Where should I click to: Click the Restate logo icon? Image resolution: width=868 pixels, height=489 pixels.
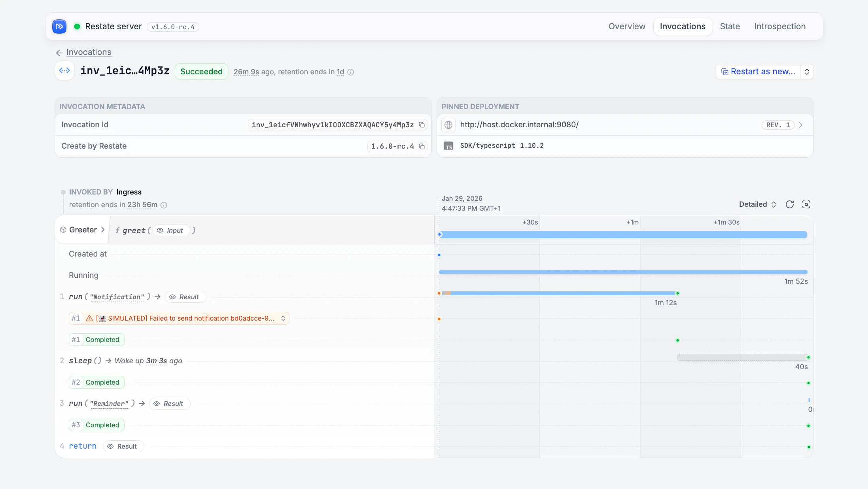(59, 26)
